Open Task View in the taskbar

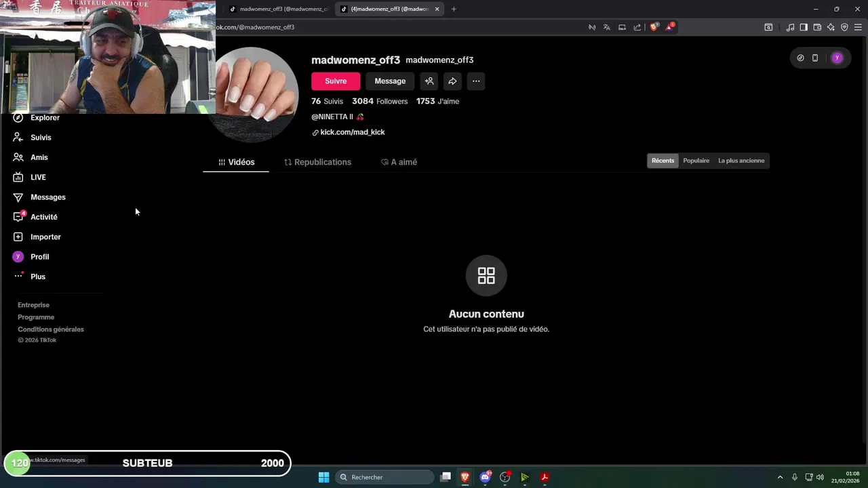click(x=446, y=477)
